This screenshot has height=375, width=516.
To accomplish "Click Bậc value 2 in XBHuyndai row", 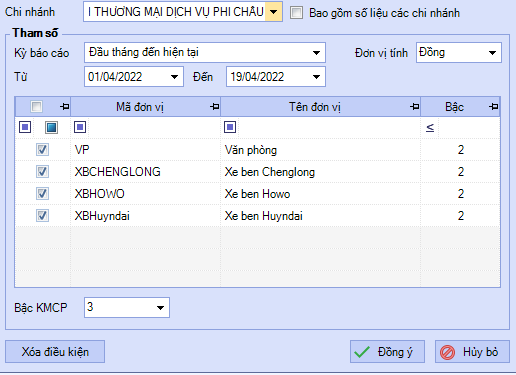I will 461,216.
